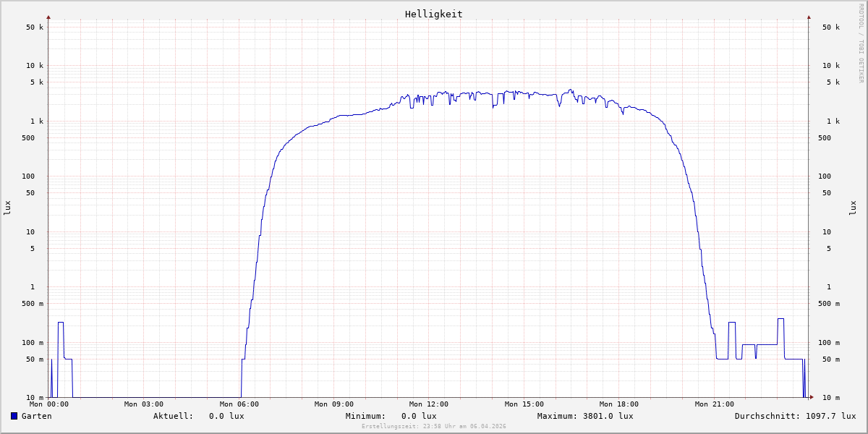Click the RRDTOOL / TOBI OETIKER watermark

[861, 43]
